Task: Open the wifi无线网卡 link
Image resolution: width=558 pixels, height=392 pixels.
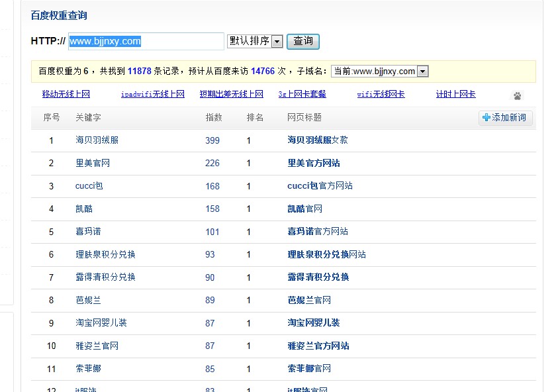Action: click(x=381, y=94)
